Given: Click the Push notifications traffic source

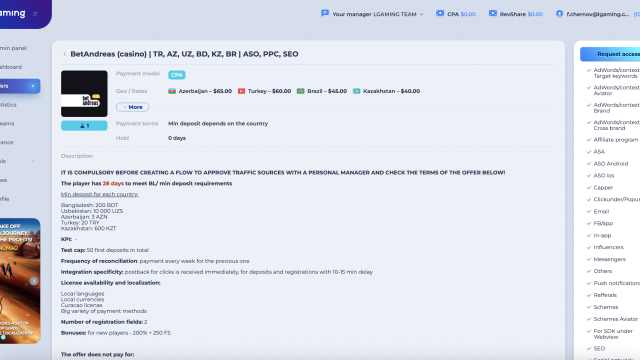Looking at the screenshot, I should pos(617,283).
